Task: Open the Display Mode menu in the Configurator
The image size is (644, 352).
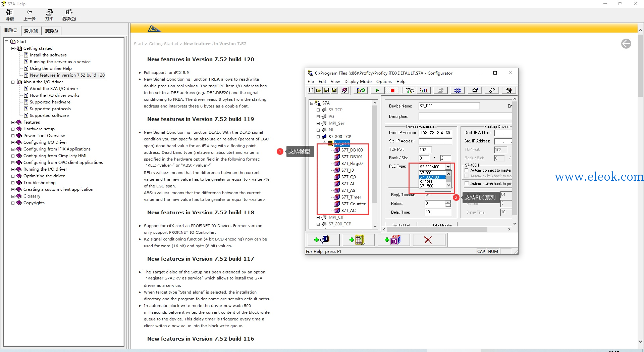Action: point(358,82)
